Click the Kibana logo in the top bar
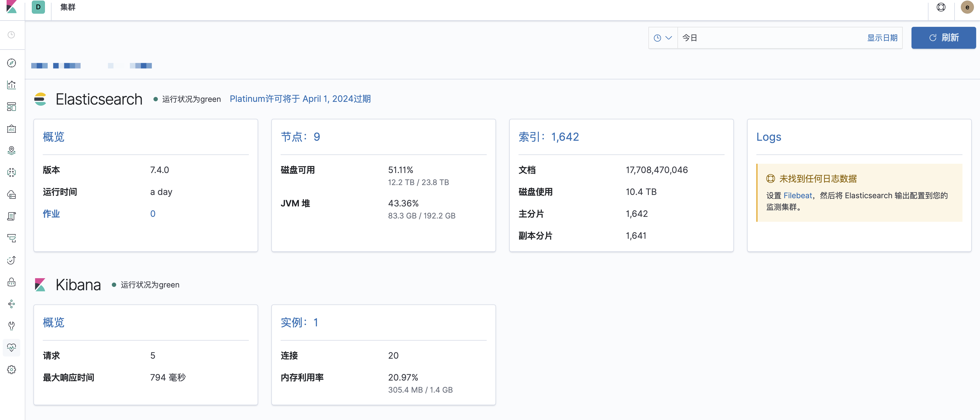Viewport: 980px width, 420px height. [x=12, y=7]
